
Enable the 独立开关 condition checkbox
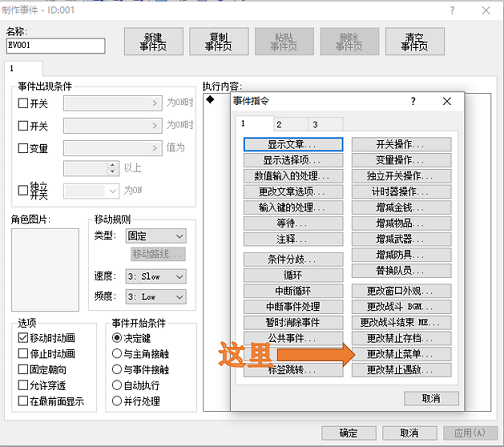click(x=23, y=190)
